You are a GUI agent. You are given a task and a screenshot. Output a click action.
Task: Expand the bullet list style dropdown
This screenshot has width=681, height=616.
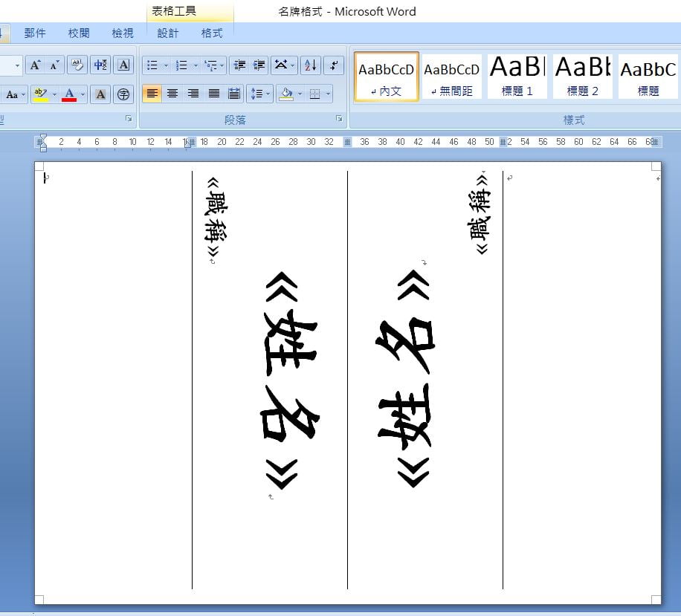(166, 65)
